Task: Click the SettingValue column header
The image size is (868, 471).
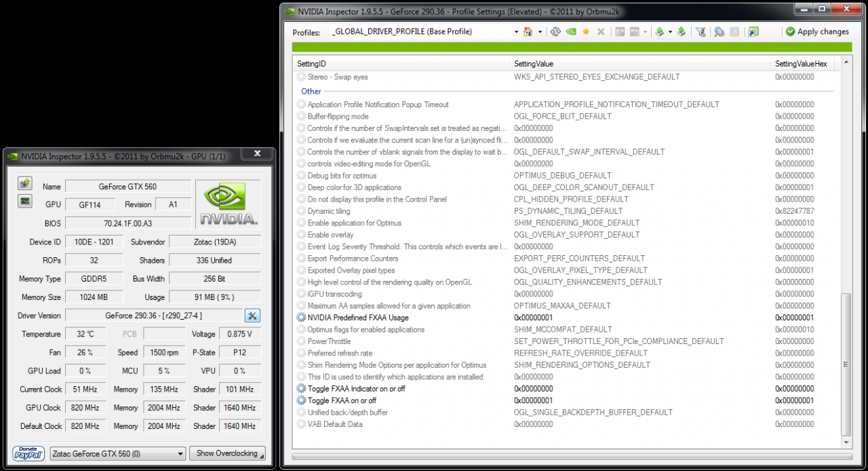Action: [642, 64]
